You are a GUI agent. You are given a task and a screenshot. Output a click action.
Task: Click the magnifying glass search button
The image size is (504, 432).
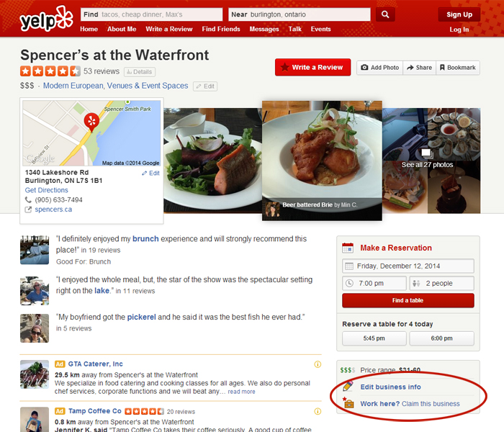pos(385,14)
